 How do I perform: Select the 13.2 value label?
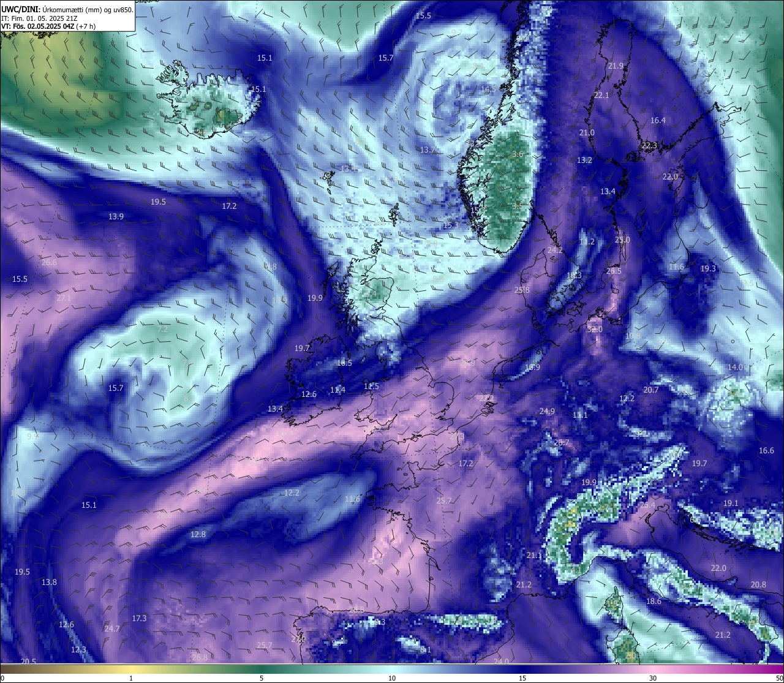pos(584,160)
